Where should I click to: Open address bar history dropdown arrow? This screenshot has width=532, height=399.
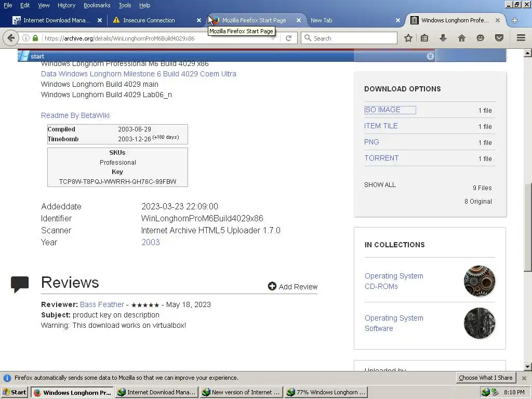click(x=273, y=38)
